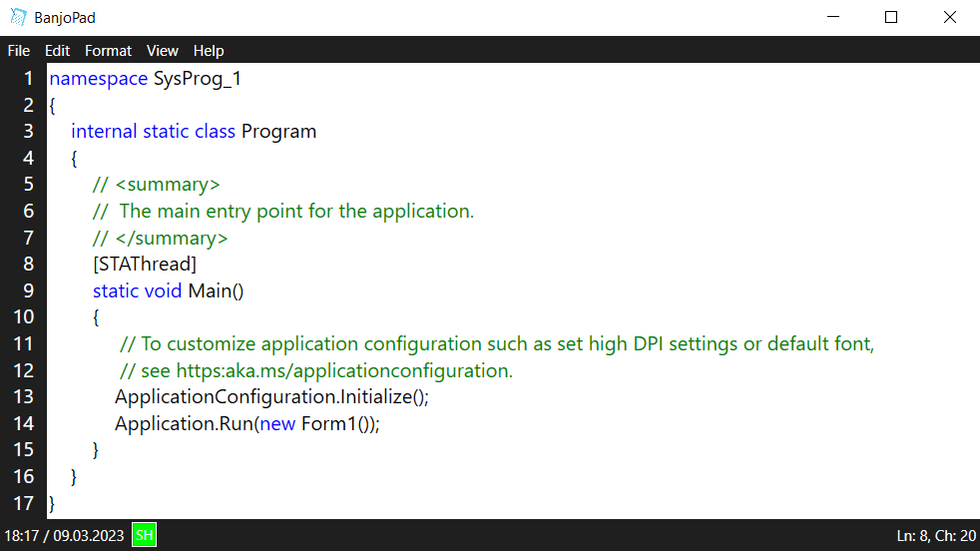The image size is (980, 551).
Task: Click the closing brace on line 17
Action: [x=52, y=504]
